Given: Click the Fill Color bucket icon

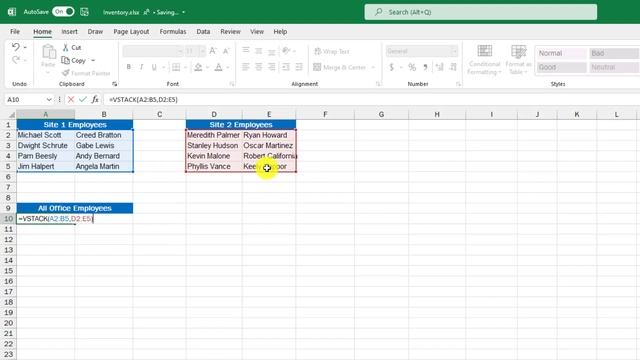Looking at the screenshot, I should 198,67.
